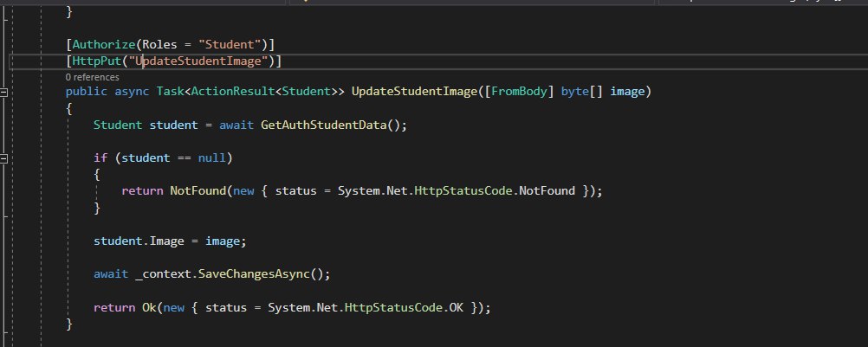868x347 pixels.
Task: Click the 'null' keyword in the if condition
Action: tap(212, 158)
